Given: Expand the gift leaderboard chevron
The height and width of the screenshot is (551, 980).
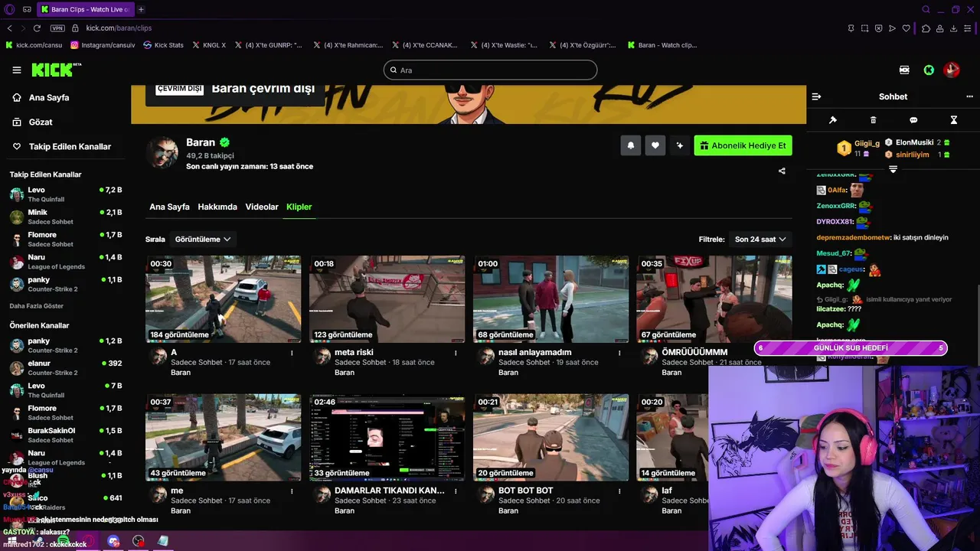Looking at the screenshot, I should [893, 169].
